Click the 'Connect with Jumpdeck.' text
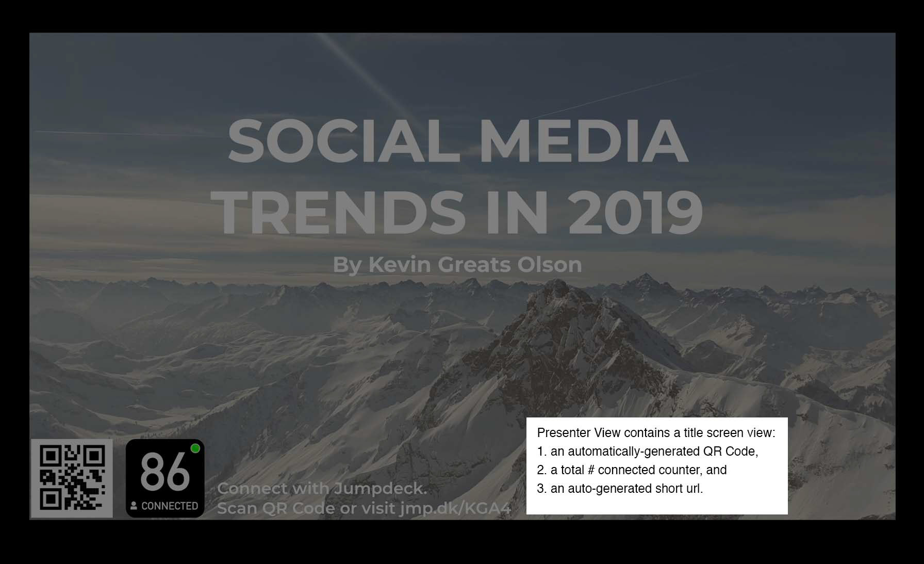This screenshot has height=564, width=924. pyautogui.click(x=322, y=488)
